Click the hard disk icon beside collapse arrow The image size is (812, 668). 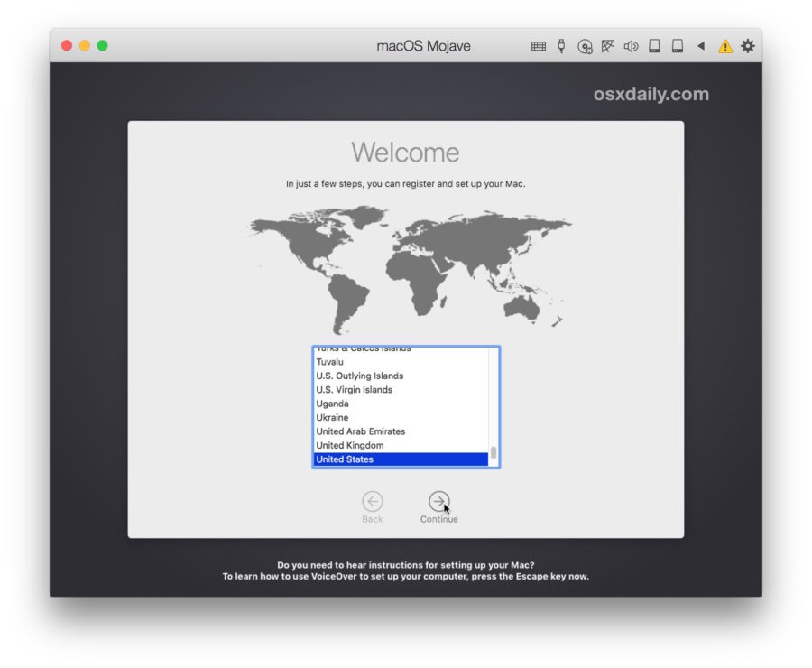[x=678, y=46]
